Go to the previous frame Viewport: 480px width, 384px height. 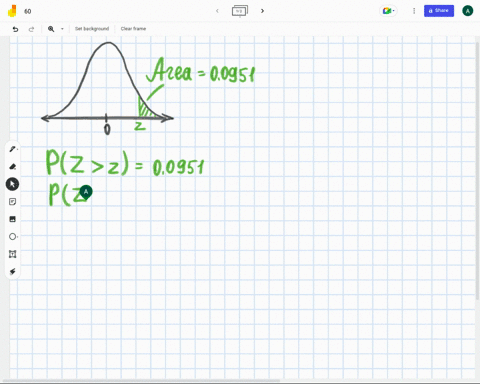[x=217, y=11]
